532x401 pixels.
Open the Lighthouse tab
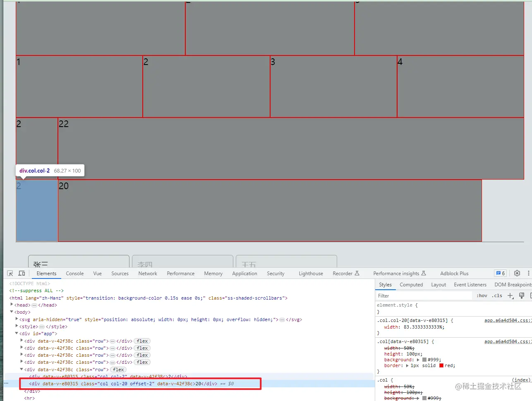pos(311,274)
